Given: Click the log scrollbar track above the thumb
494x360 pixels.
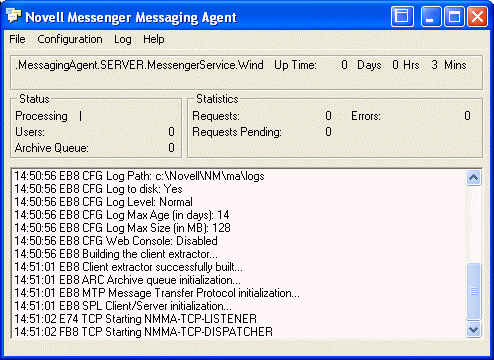Looking at the screenshot, I should point(474,224).
